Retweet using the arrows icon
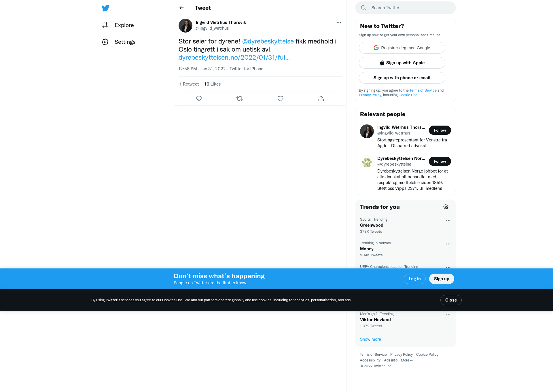 240,99
